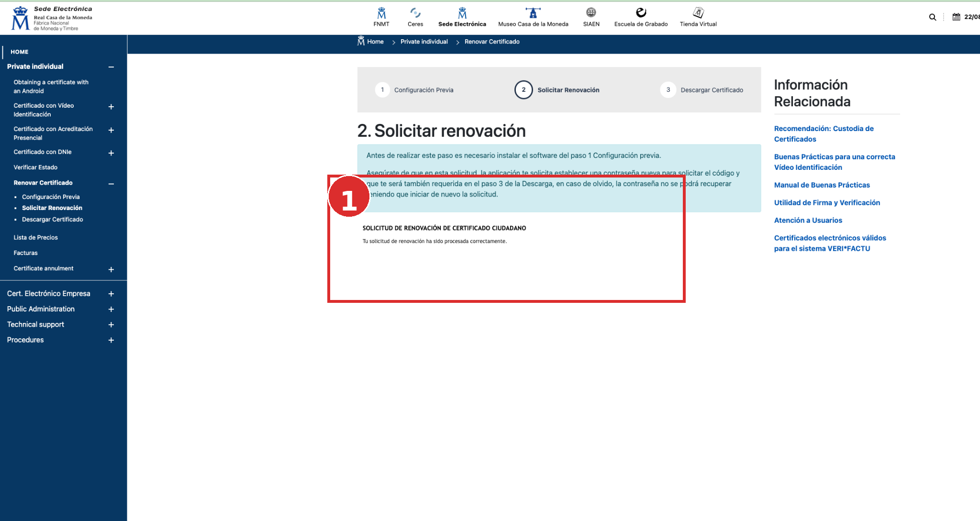Select Descargar Certificado in sidebar
This screenshot has width=980, height=521.
[x=53, y=219]
